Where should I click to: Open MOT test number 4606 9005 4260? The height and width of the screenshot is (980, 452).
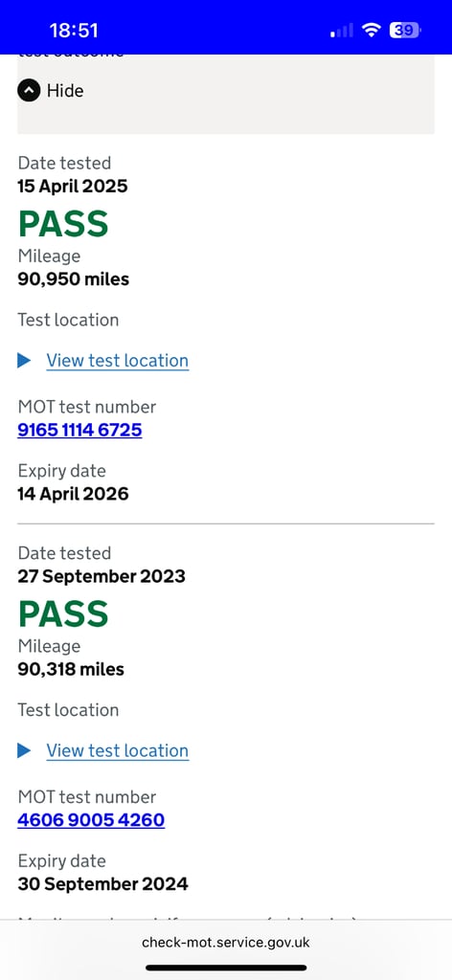pyautogui.click(x=91, y=820)
